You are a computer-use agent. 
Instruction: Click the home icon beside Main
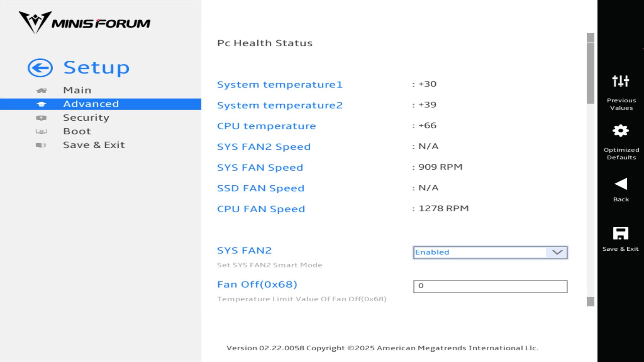(x=41, y=90)
